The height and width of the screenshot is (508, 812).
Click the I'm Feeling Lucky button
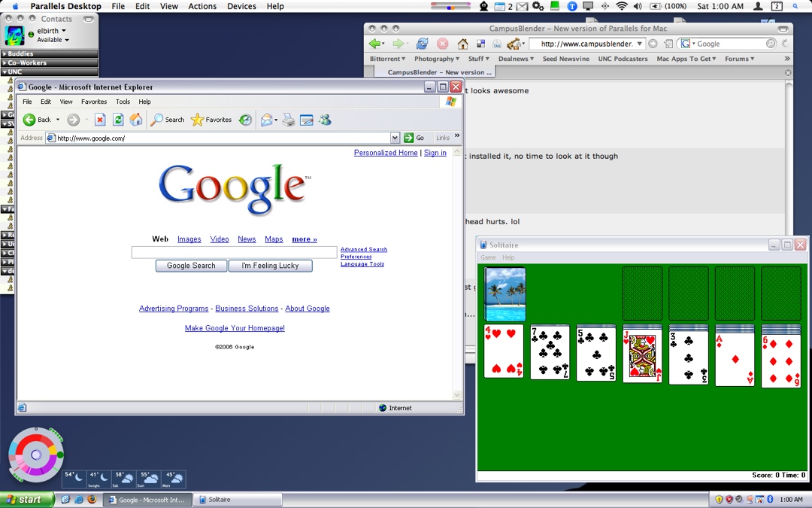pyautogui.click(x=271, y=266)
